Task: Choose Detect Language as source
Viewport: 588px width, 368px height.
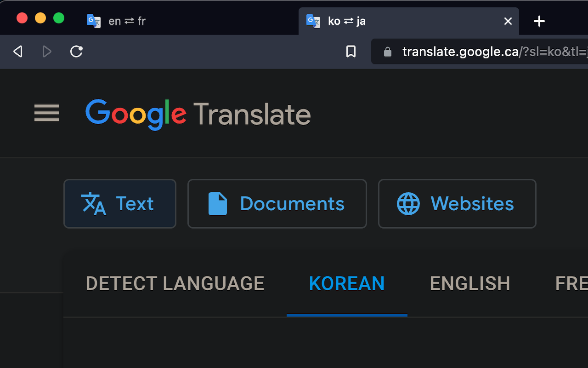Action: tap(175, 284)
